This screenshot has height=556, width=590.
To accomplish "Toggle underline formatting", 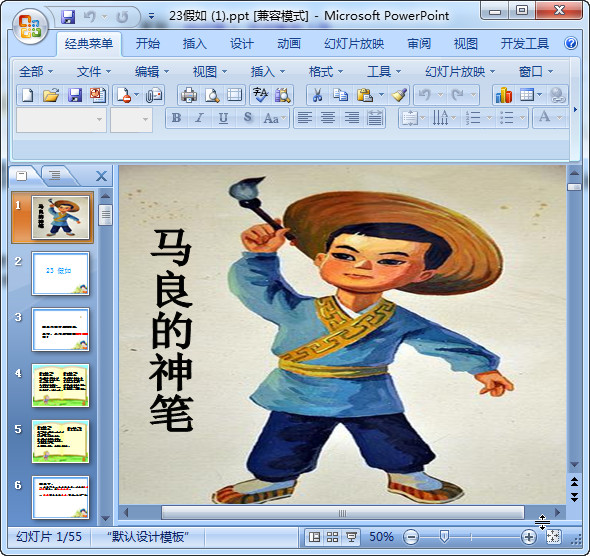I will click(x=223, y=118).
